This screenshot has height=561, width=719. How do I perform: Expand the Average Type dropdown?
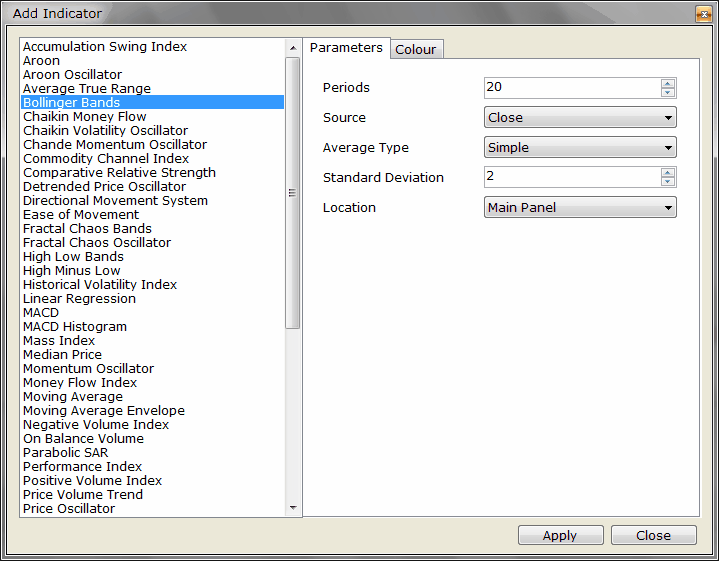coord(580,148)
